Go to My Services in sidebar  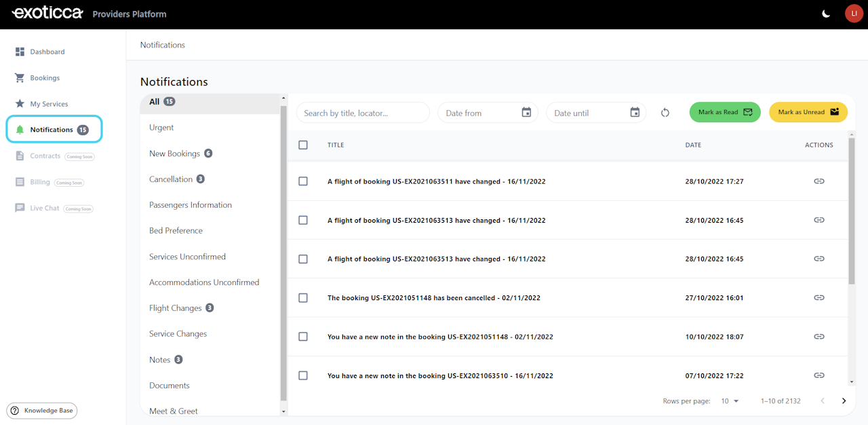pyautogui.click(x=49, y=104)
